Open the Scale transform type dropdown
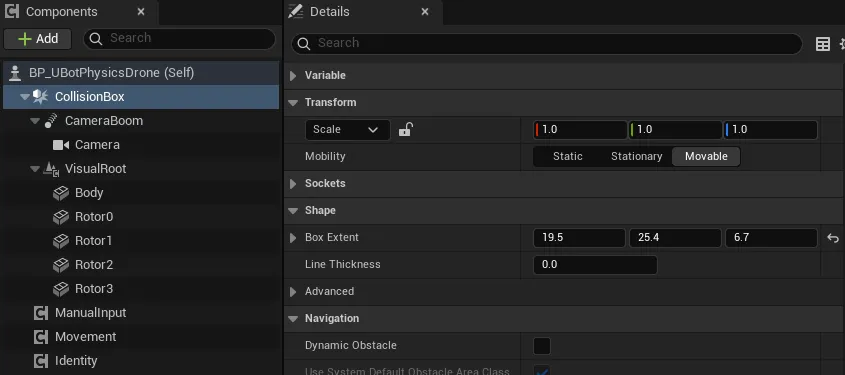 tap(348, 130)
